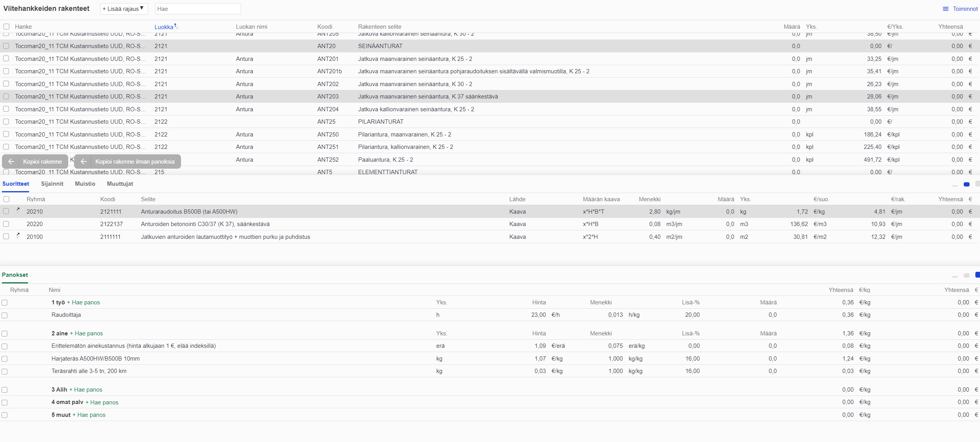Switch to the Sijainnit tab

(52, 184)
